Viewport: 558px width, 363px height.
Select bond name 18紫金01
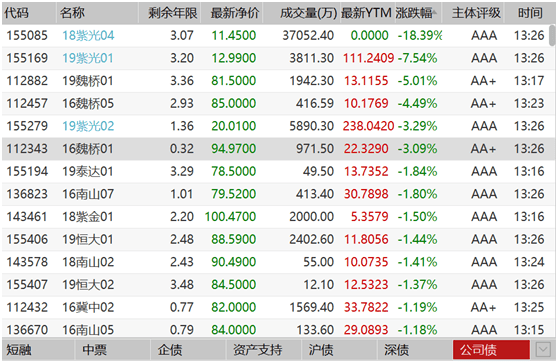(88, 217)
